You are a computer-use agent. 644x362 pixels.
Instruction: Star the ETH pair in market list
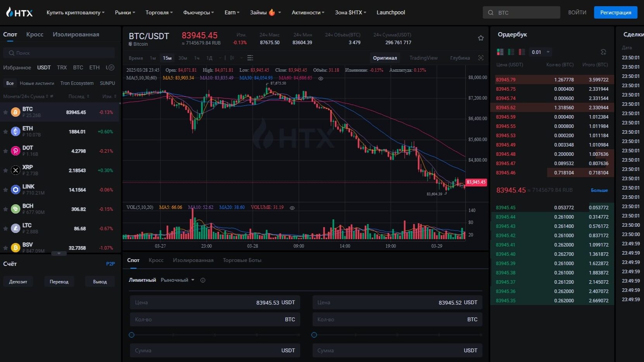[5, 132]
